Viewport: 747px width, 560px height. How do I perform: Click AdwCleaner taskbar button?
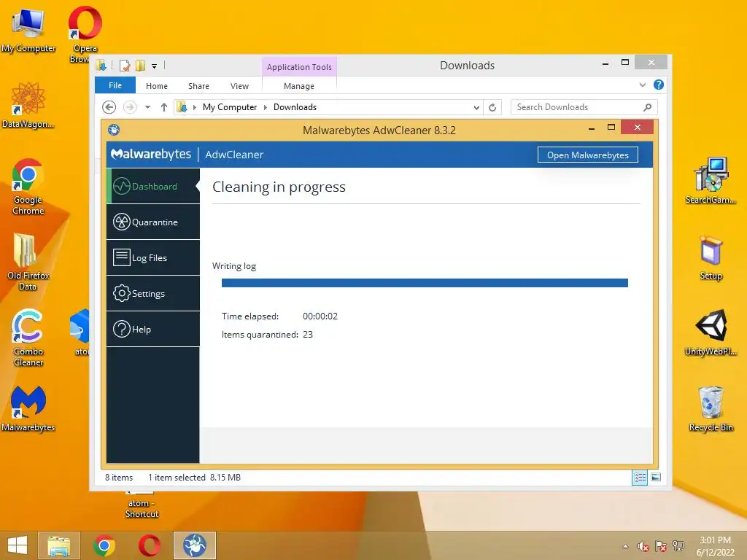click(x=194, y=545)
